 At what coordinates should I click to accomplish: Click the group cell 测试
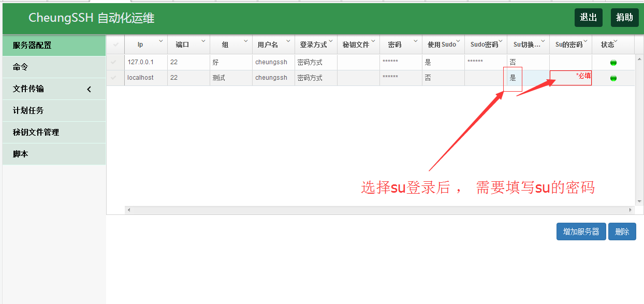(x=231, y=78)
